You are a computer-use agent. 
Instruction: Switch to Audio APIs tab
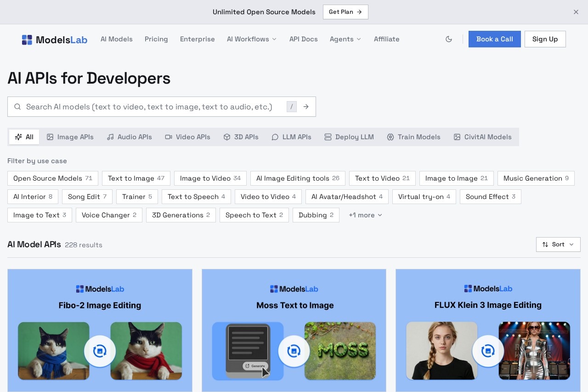(x=129, y=137)
